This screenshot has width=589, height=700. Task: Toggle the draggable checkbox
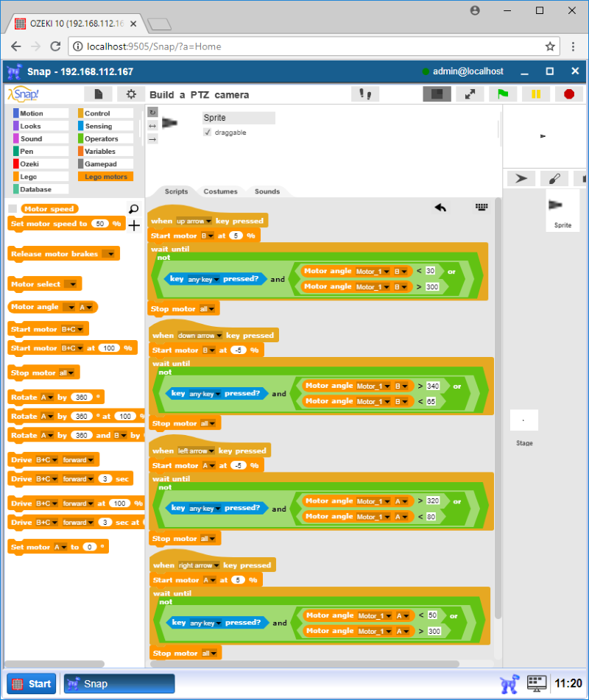(x=207, y=132)
